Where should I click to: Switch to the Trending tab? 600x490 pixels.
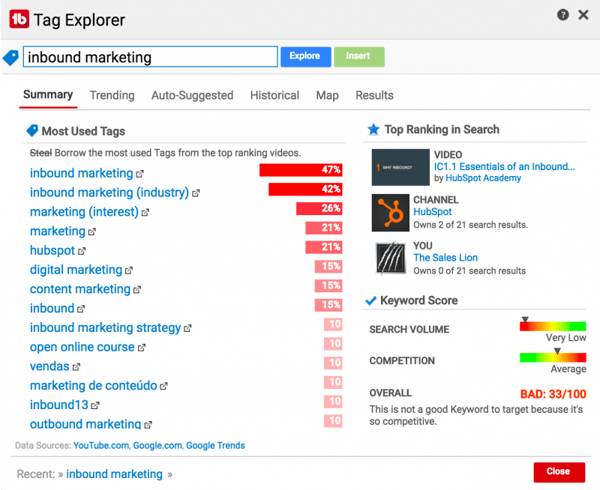pyautogui.click(x=112, y=95)
